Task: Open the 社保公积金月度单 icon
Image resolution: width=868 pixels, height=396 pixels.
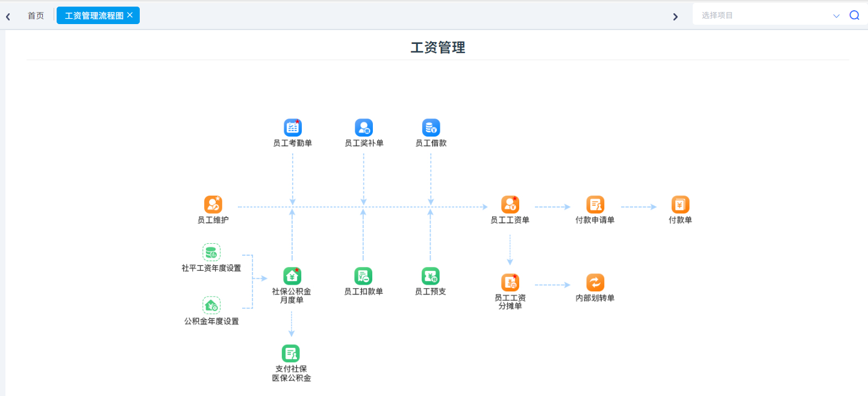Action: 292,276
